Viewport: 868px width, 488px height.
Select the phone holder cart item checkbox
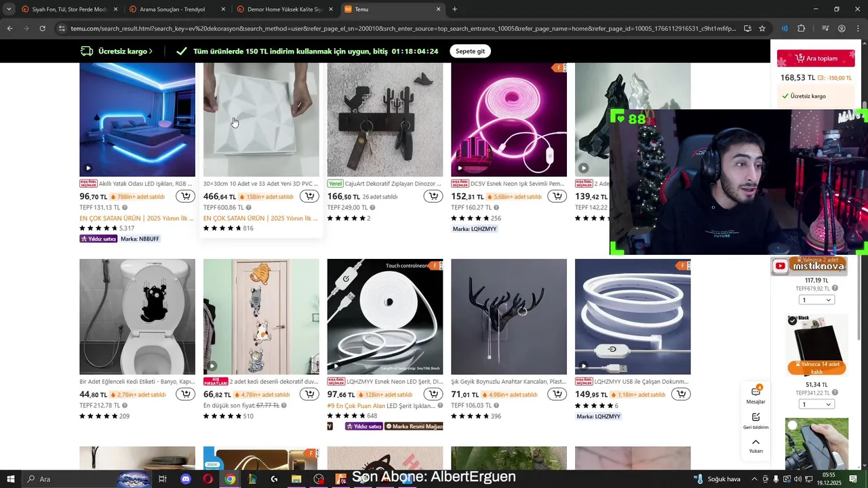pos(793,425)
